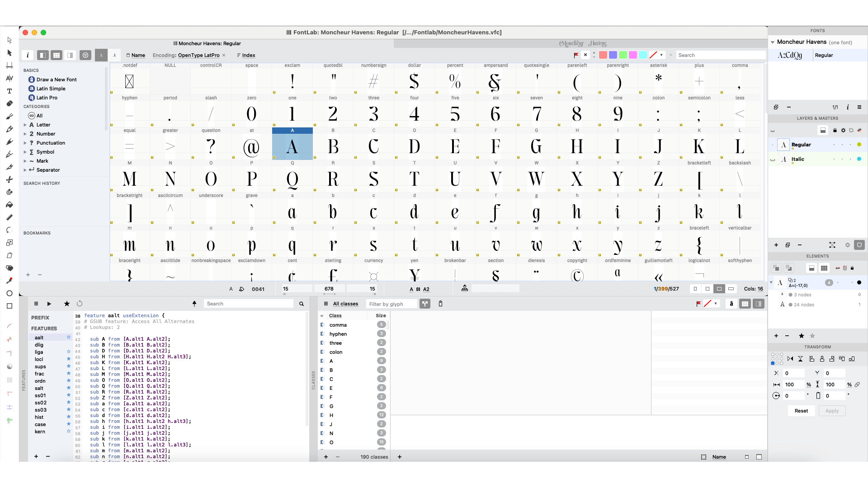Flip vertically in Transform panel
Image resolution: width=868 pixels, height=488 pixels.
(800, 359)
